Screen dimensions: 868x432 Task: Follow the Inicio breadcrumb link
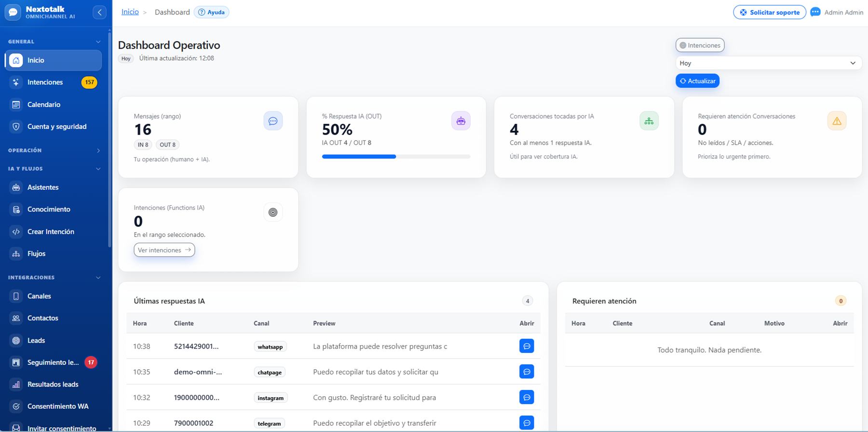[130, 12]
